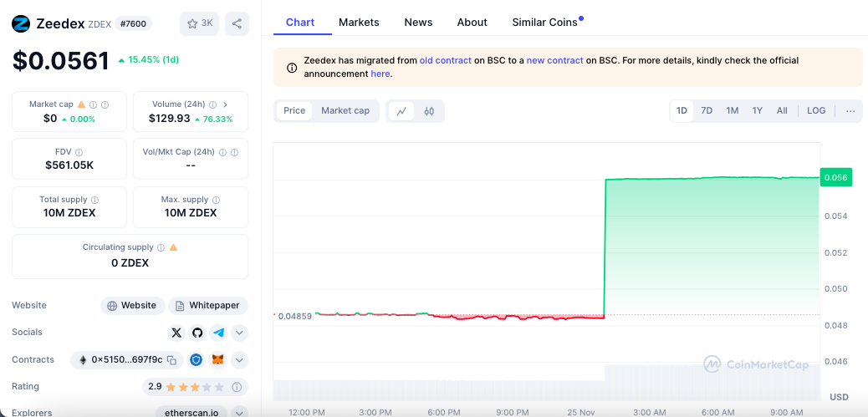
Task: Switch to line chart view
Action: (401, 110)
